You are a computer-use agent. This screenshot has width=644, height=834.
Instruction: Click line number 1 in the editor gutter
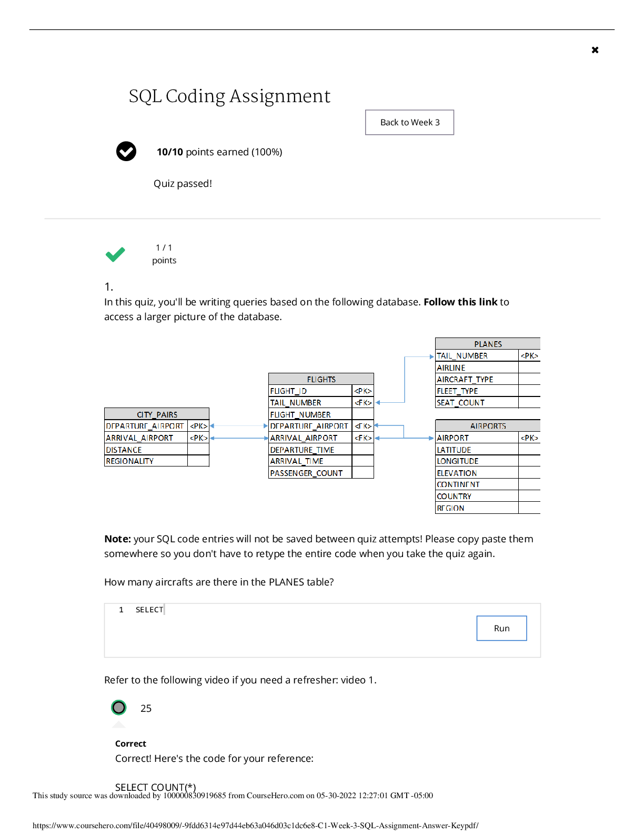(x=121, y=610)
